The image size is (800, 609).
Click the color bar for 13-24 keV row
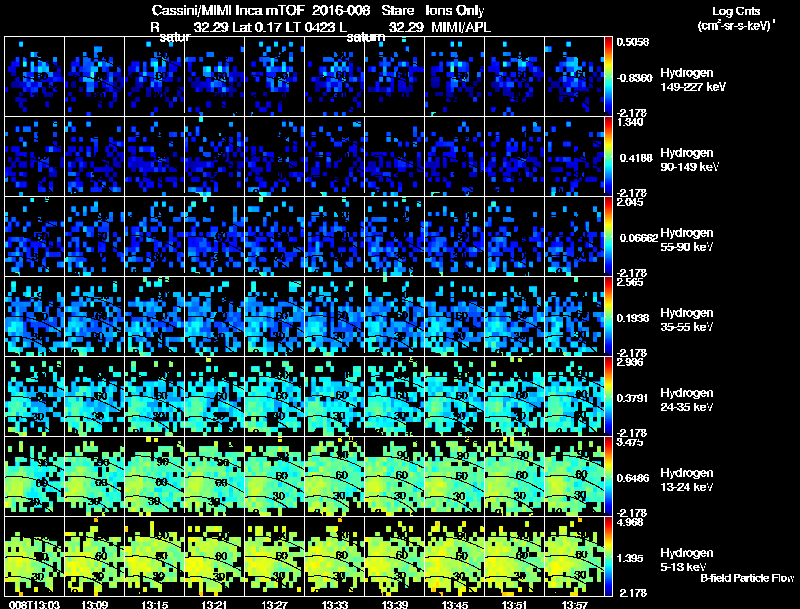coord(608,475)
